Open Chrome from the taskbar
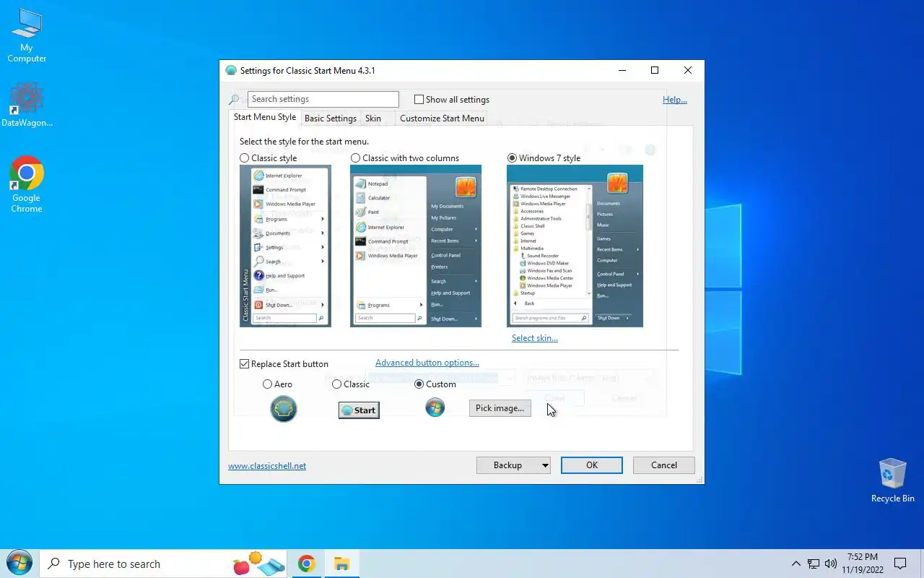The width and height of the screenshot is (924, 578). point(307,564)
